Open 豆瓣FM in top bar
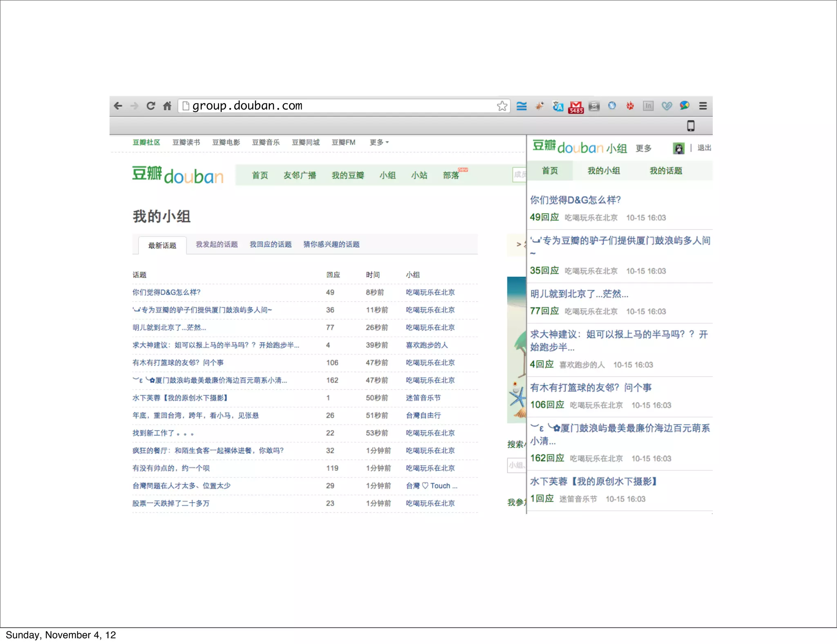Image resolution: width=837 pixels, height=644 pixels. [x=343, y=142]
